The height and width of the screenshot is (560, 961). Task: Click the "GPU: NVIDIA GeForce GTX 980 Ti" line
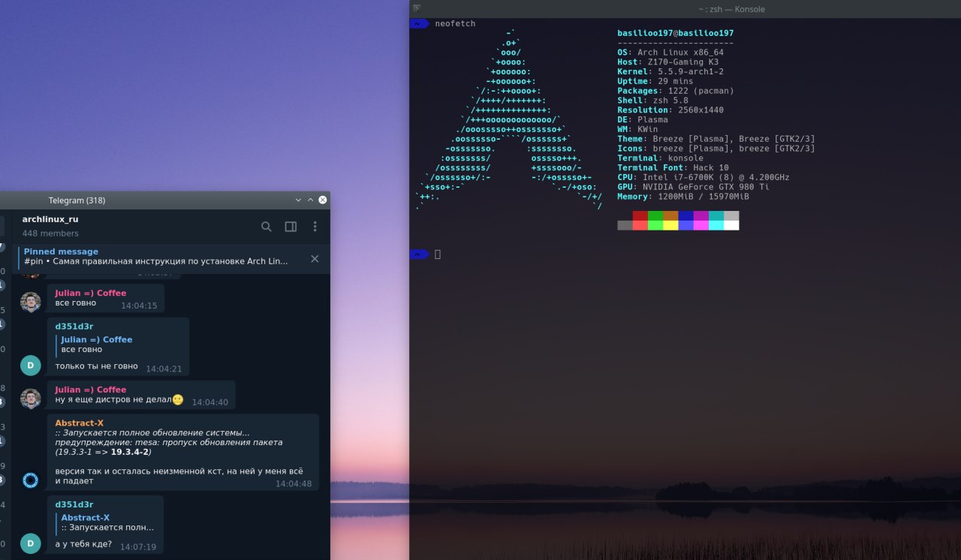coord(694,187)
